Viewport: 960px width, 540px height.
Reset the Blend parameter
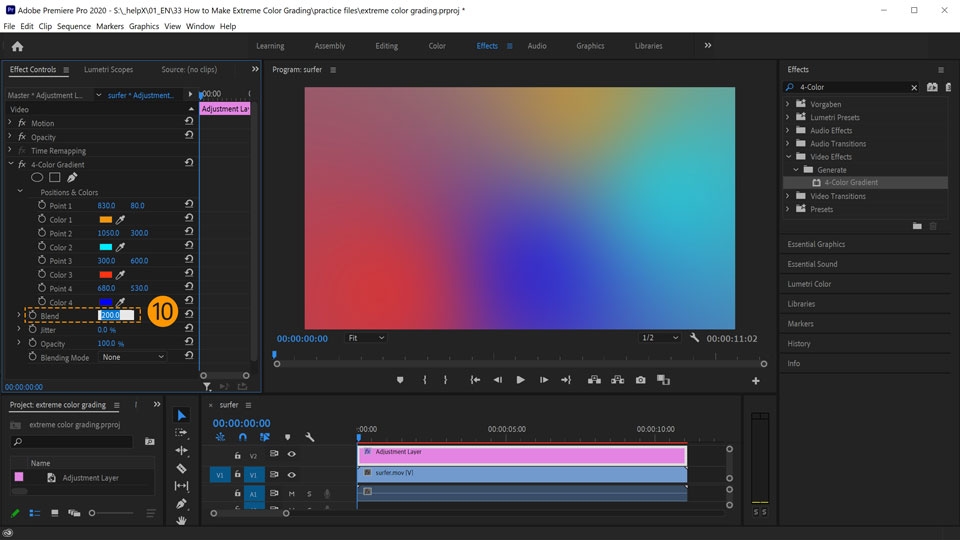point(189,316)
